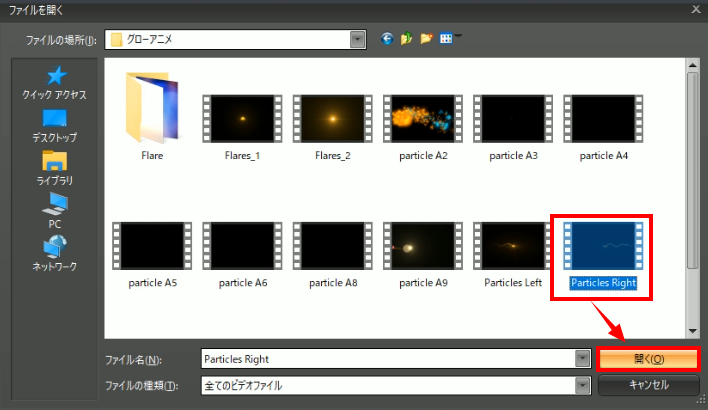708x410 pixels.
Task: Click the Create New Folder icon
Action: click(x=427, y=39)
